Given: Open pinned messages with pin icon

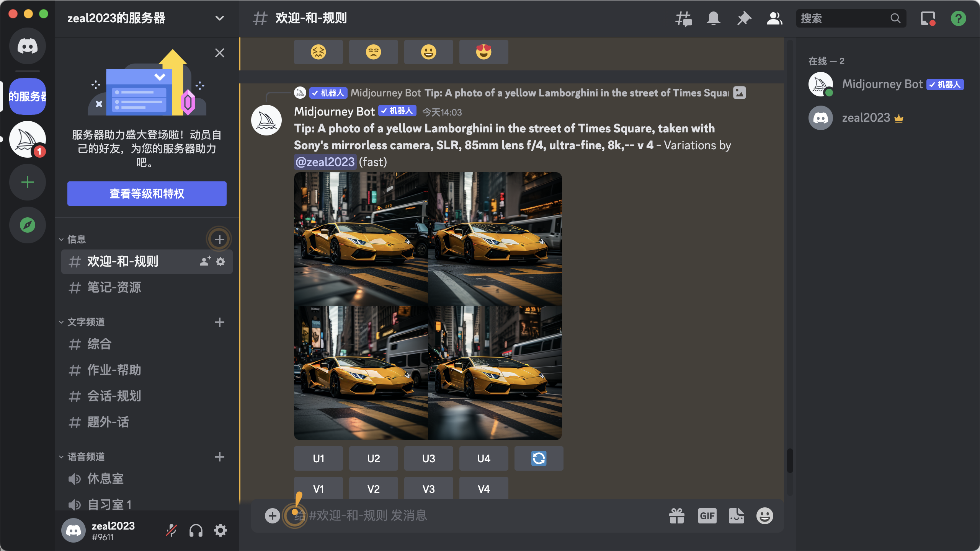Looking at the screenshot, I should (x=744, y=18).
